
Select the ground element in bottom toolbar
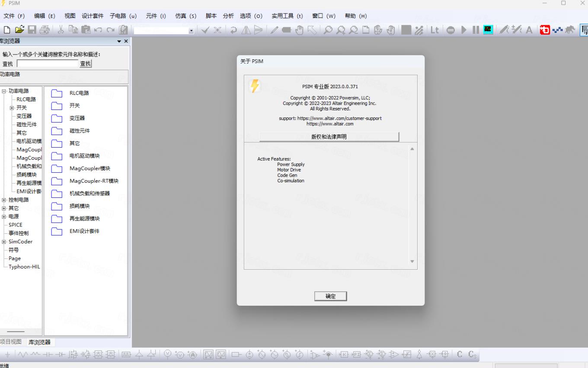[x=7, y=355]
